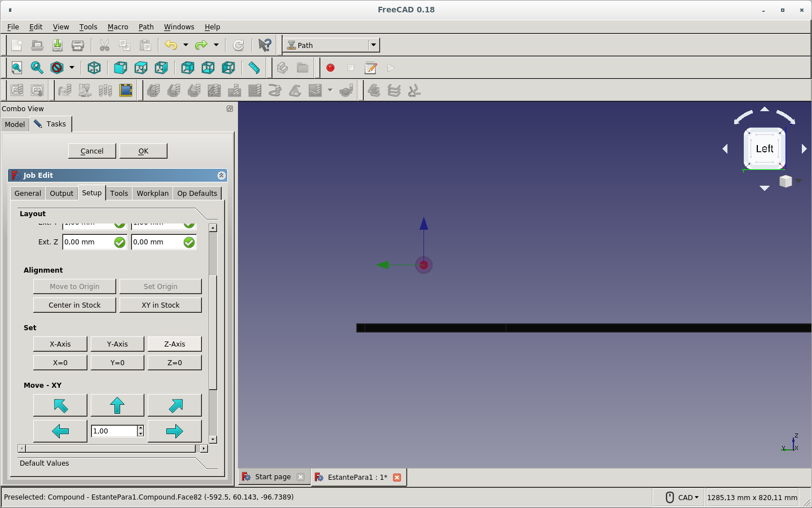Click the vertical scrollbar in Layout

[x=213, y=333]
